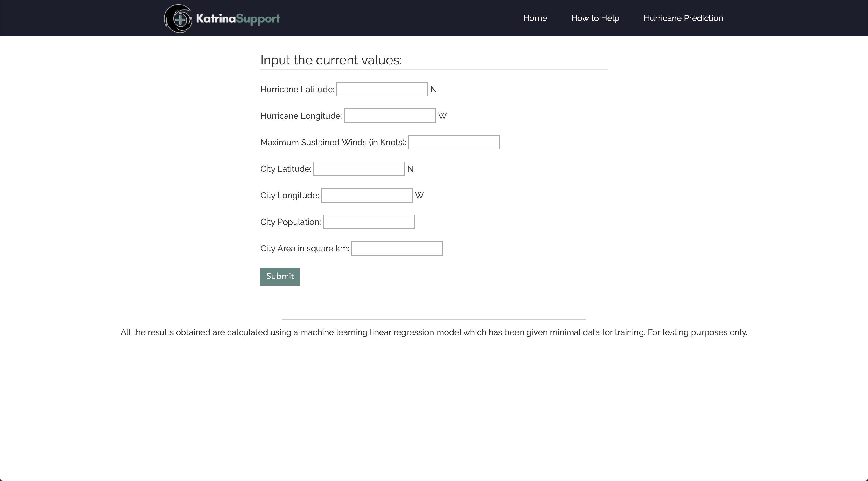Click the 'Input the current values:' heading
The height and width of the screenshot is (481, 868).
[331, 60]
